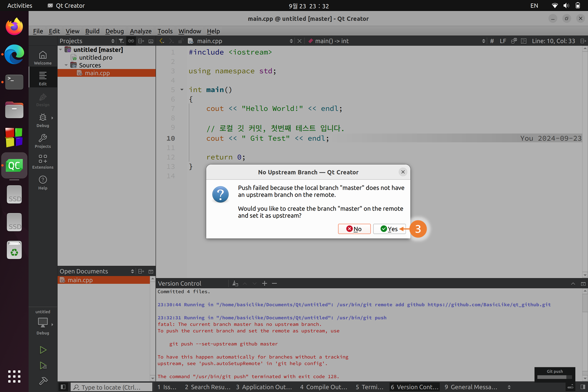Split the editor view
Viewport: 588px width, 392px height.
(583, 41)
